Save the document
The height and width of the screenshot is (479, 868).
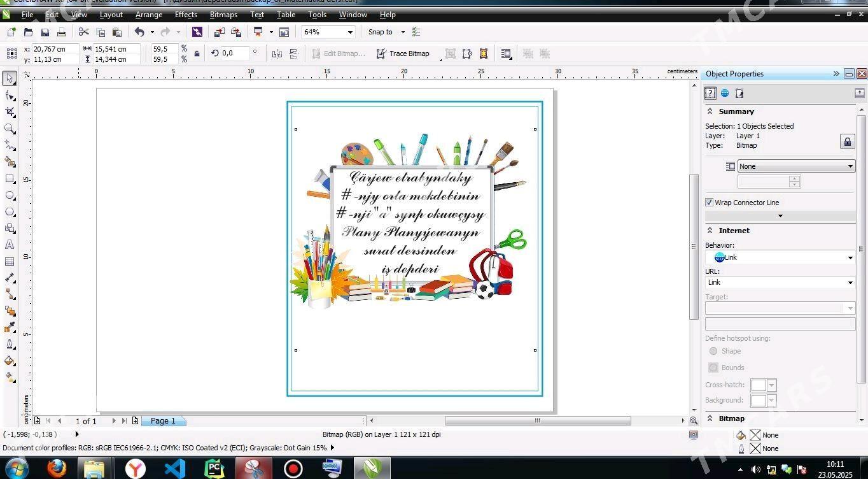tap(45, 32)
